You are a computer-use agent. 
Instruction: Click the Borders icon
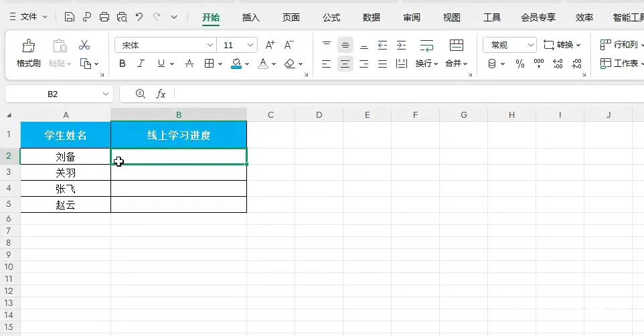tap(209, 64)
